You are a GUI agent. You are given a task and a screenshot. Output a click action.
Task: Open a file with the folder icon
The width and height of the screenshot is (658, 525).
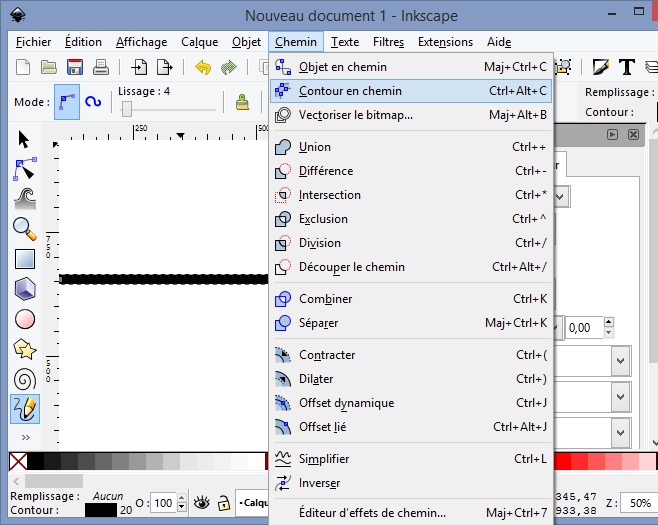[49, 67]
